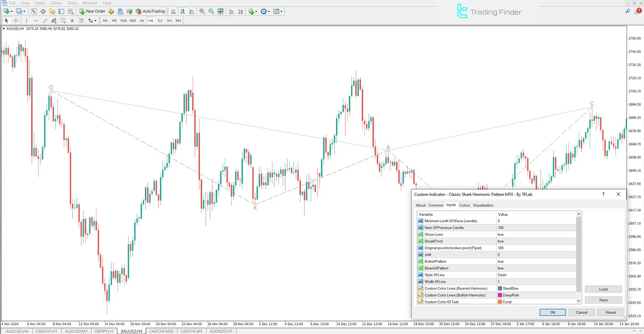The image size is (644, 334).
Task: Click the Zoom In magnifier icon
Action: click(202, 11)
